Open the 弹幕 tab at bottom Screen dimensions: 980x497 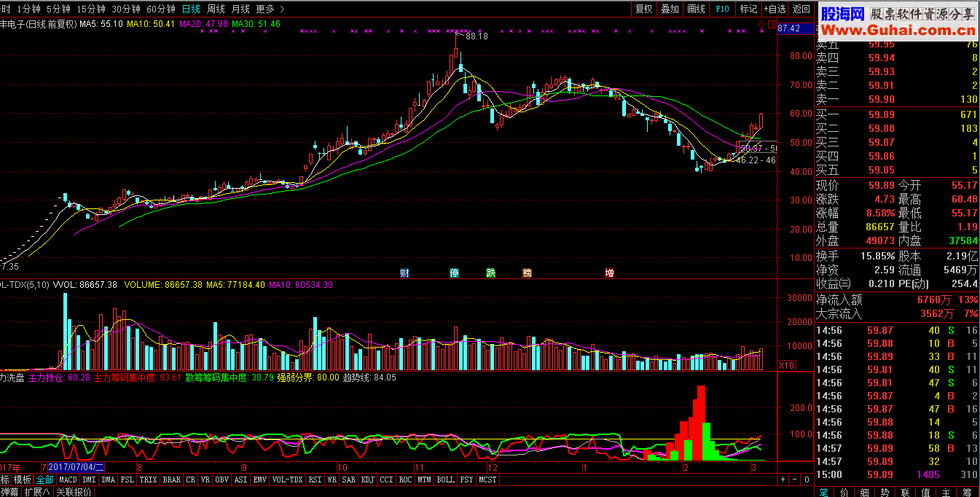10,491
